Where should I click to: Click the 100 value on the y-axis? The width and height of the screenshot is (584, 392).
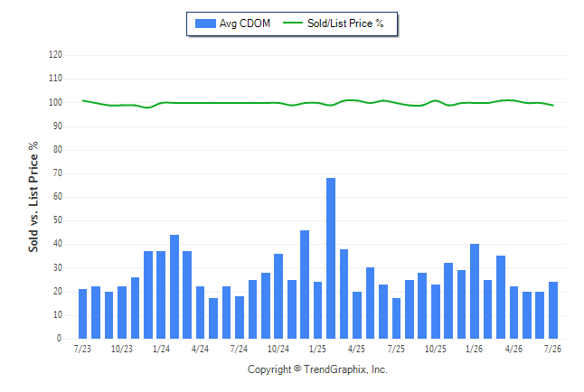coord(55,102)
